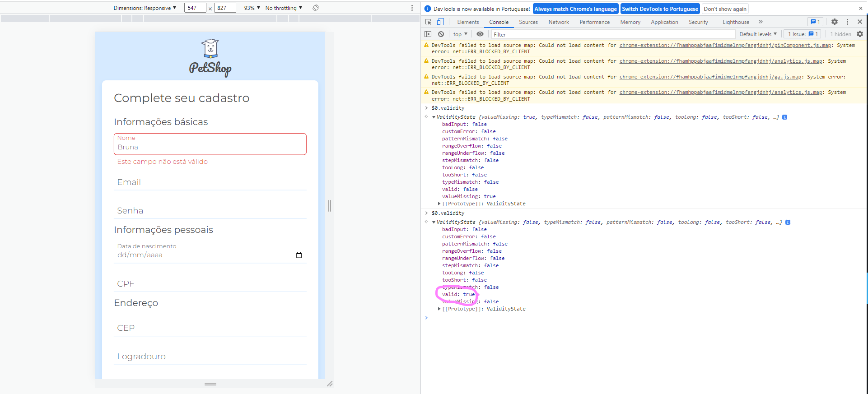
Task: Click Always match Chrome's language button
Action: [575, 9]
